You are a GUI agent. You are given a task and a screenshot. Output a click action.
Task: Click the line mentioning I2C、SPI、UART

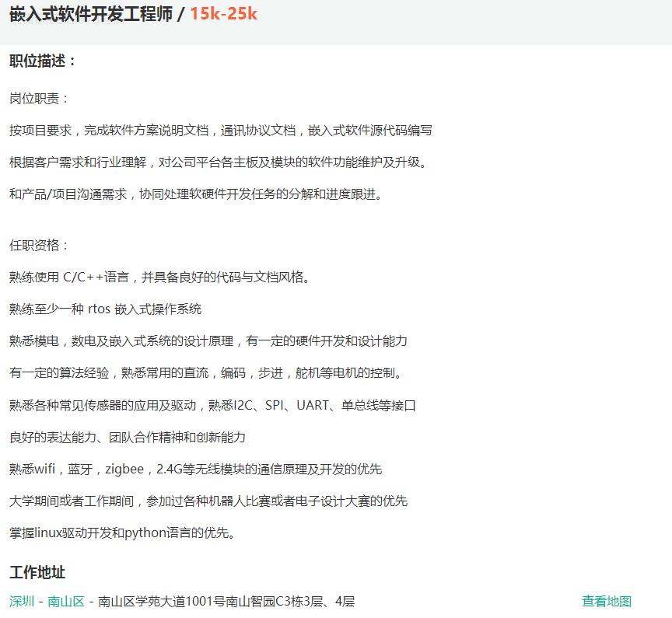[212, 405]
